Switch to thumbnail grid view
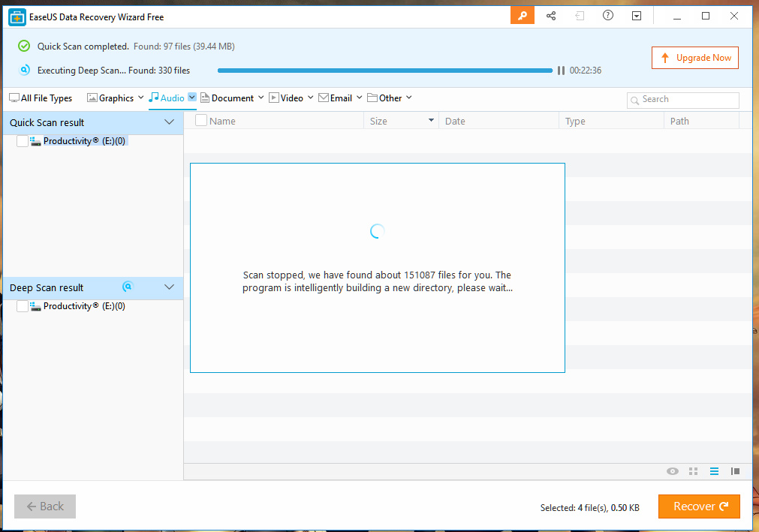 [x=693, y=471]
